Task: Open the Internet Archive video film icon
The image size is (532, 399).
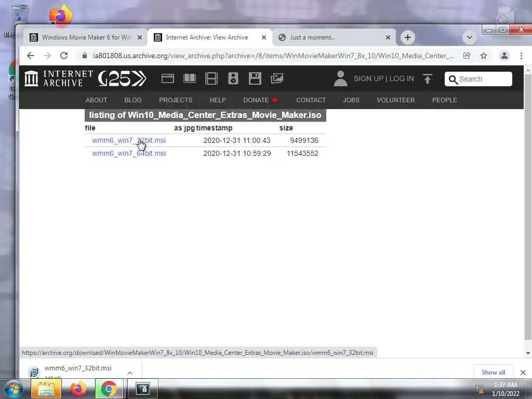Action: (211, 79)
